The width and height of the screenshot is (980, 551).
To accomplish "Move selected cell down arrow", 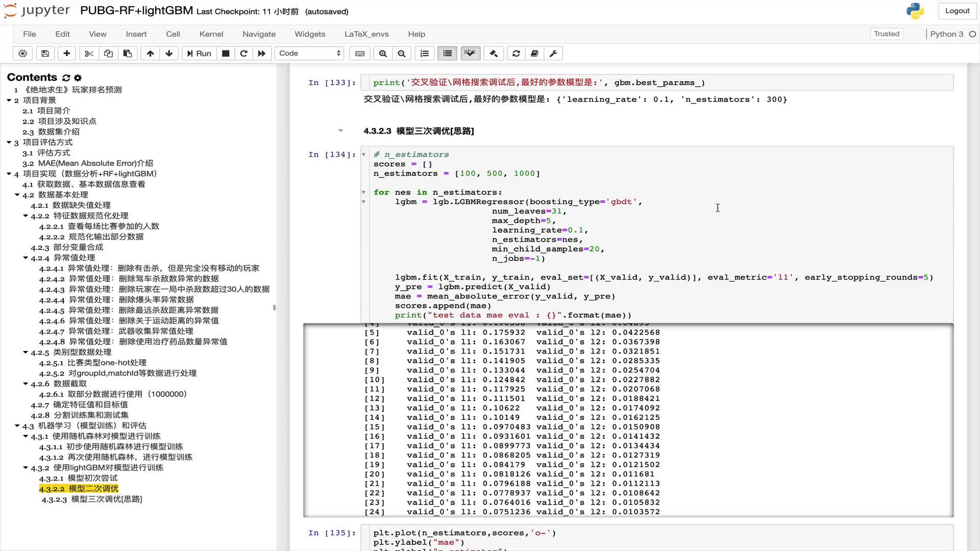I will pyautogui.click(x=169, y=53).
